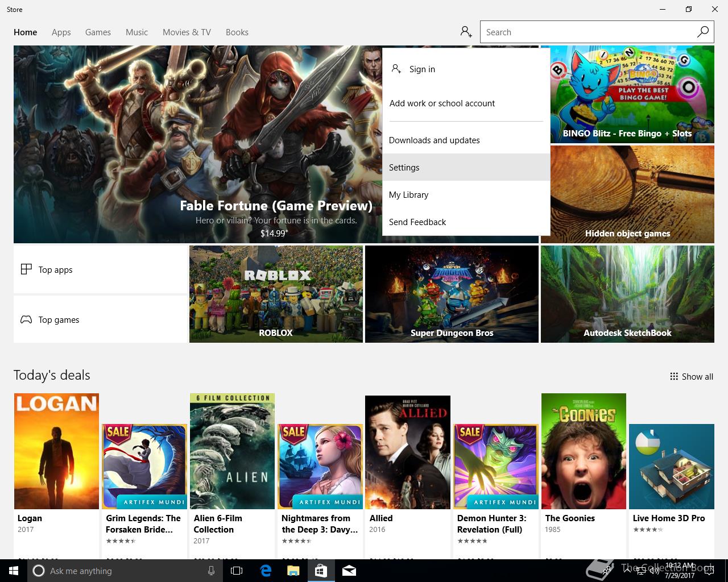Open the Allied movie poster
This screenshot has height=582, width=728.
[408, 452]
